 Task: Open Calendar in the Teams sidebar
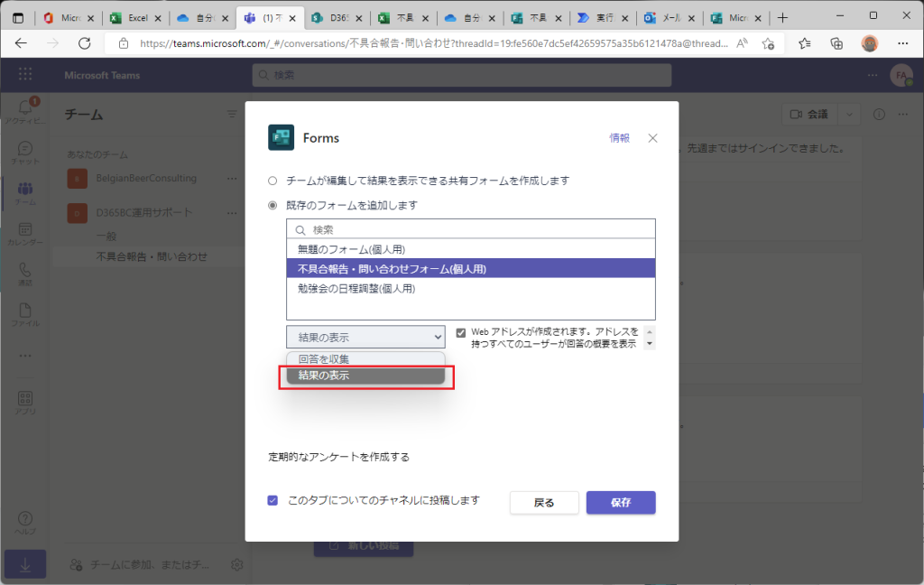click(x=24, y=234)
